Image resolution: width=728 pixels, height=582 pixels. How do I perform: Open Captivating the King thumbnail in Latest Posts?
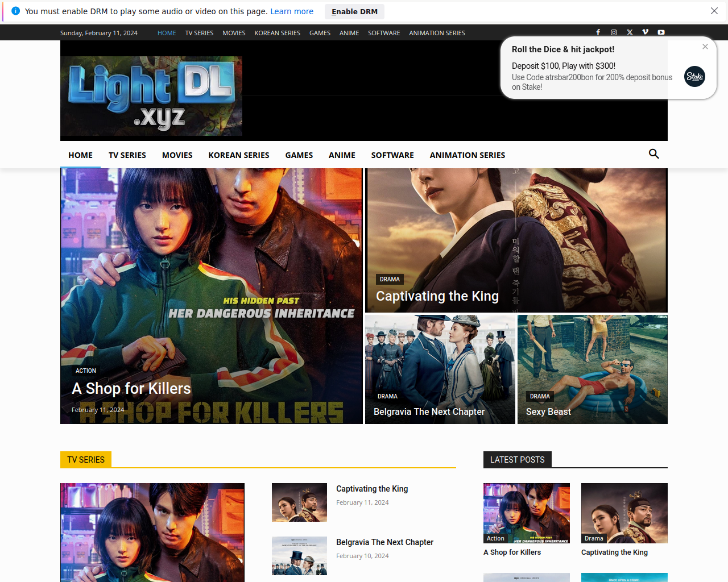(624, 513)
